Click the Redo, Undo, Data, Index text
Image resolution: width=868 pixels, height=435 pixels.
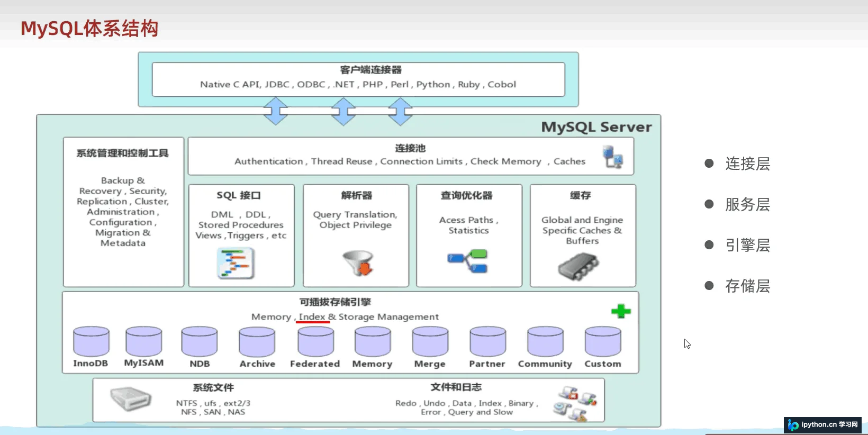[x=467, y=407]
